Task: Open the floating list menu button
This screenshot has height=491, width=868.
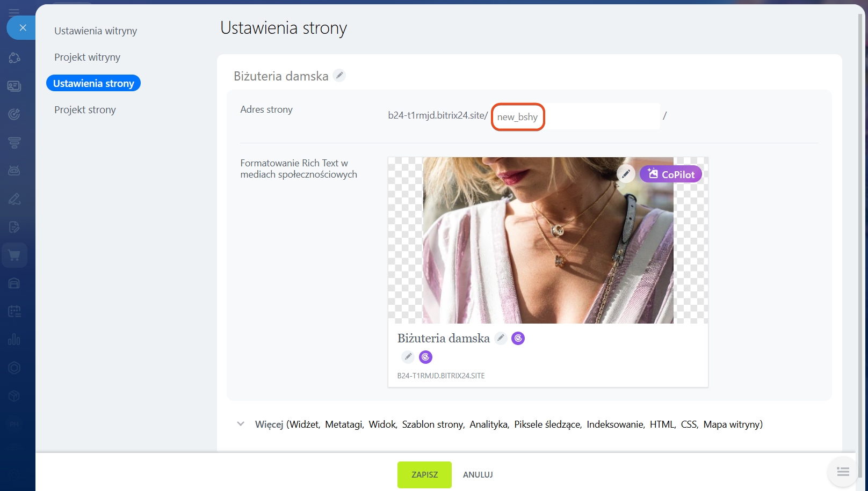Action: [x=843, y=472]
